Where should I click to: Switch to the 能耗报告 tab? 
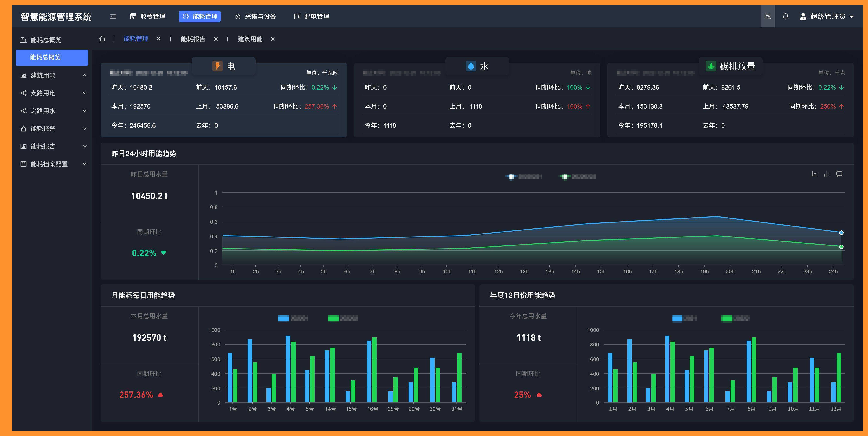coord(193,39)
